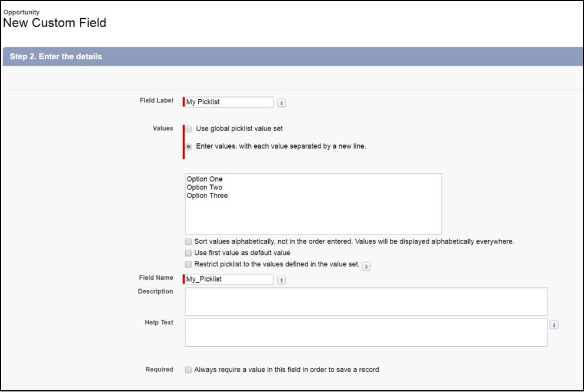This screenshot has width=584, height=392.
Task: Click the info icon beside Help Text box
Action: point(555,324)
